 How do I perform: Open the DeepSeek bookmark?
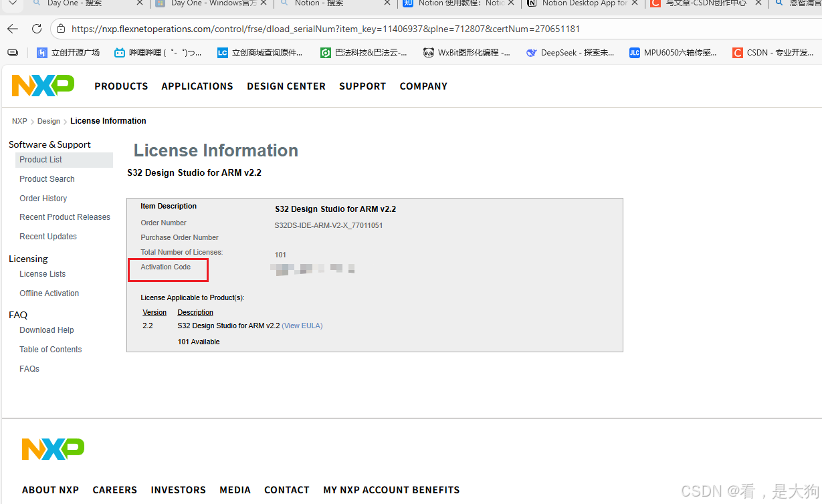click(571, 52)
